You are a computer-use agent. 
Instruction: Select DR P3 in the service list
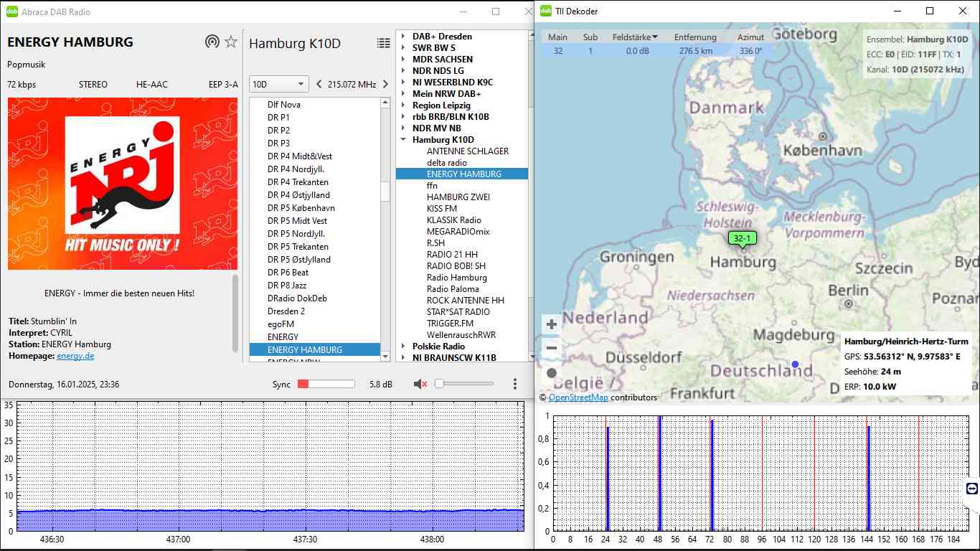click(278, 143)
